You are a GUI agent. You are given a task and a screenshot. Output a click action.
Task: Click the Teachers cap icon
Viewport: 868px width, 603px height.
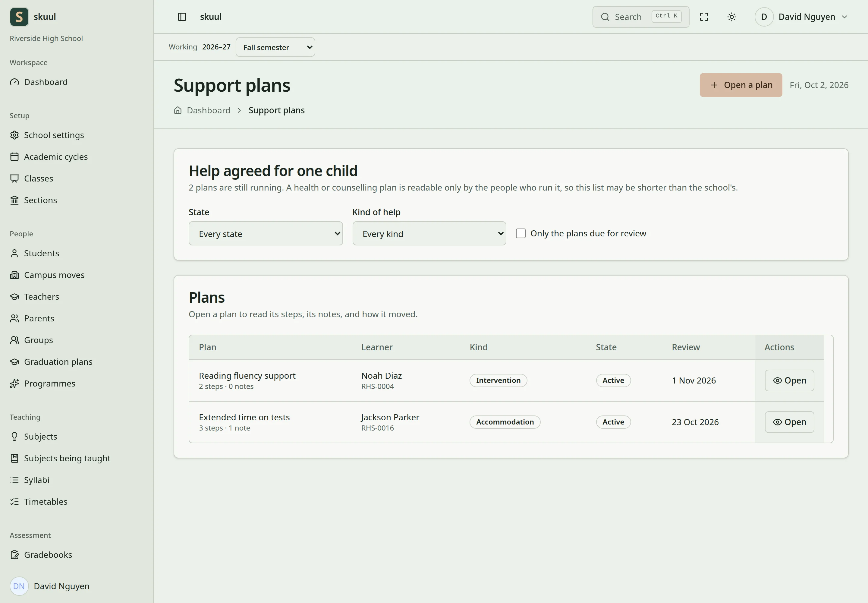point(14,297)
